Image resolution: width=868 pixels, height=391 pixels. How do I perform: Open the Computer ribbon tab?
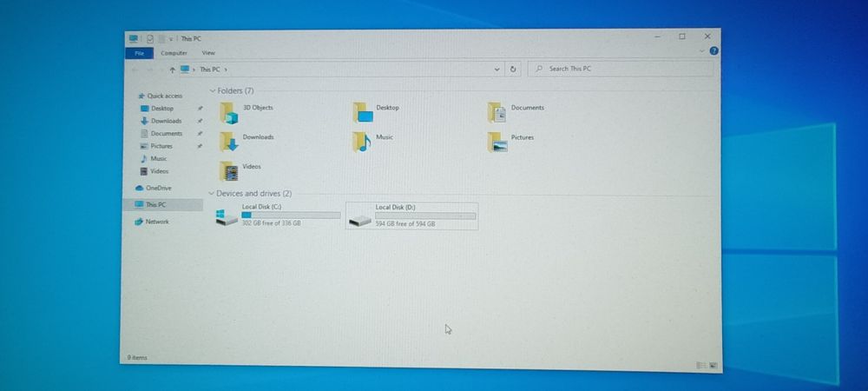[x=174, y=53]
